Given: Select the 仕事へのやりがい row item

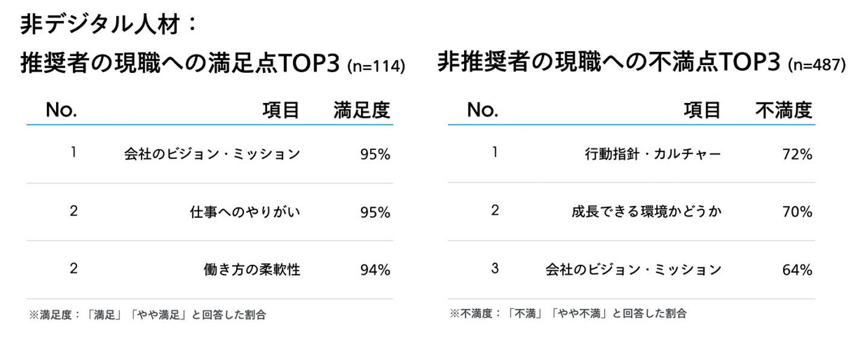Looking at the screenshot, I should 244,213.
